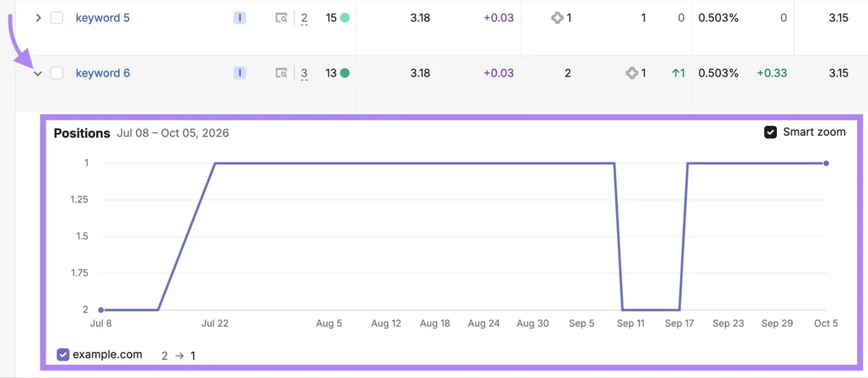Click the intent badge for keyword 5
868x378 pixels.
click(x=240, y=18)
